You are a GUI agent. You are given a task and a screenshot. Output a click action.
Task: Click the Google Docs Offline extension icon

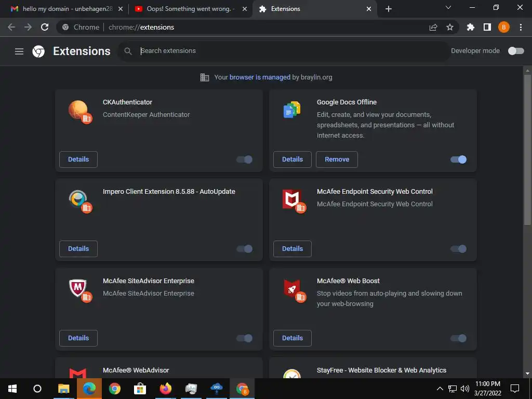[x=292, y=110]
